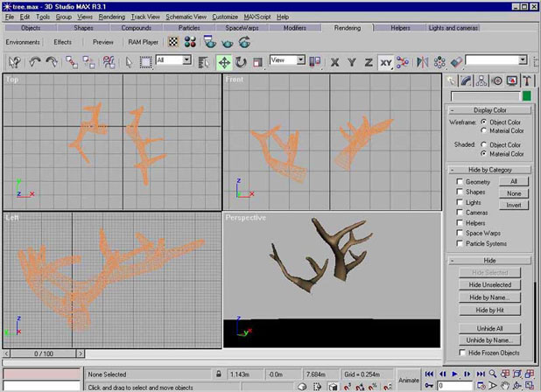Viewport: 541px width, 392px height.
Task: Collapse the Hide by Category rollout
Action: 490,170
